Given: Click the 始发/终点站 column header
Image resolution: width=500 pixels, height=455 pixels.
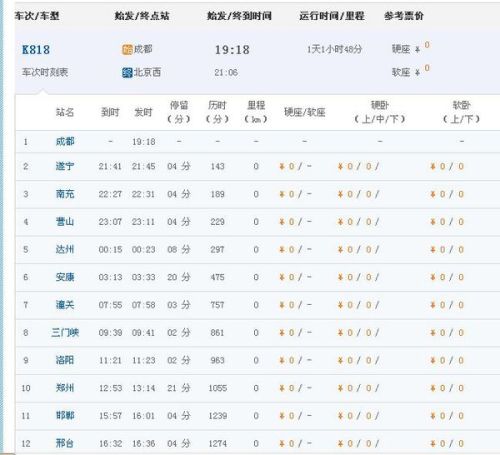Looking at the screenshot, I should point(142,16).
